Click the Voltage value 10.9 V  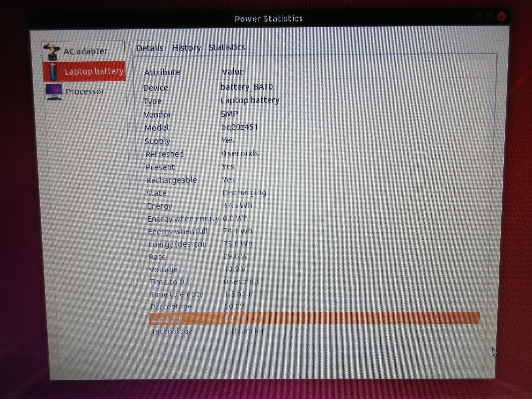pyautogui.click(x=235, y=269)
